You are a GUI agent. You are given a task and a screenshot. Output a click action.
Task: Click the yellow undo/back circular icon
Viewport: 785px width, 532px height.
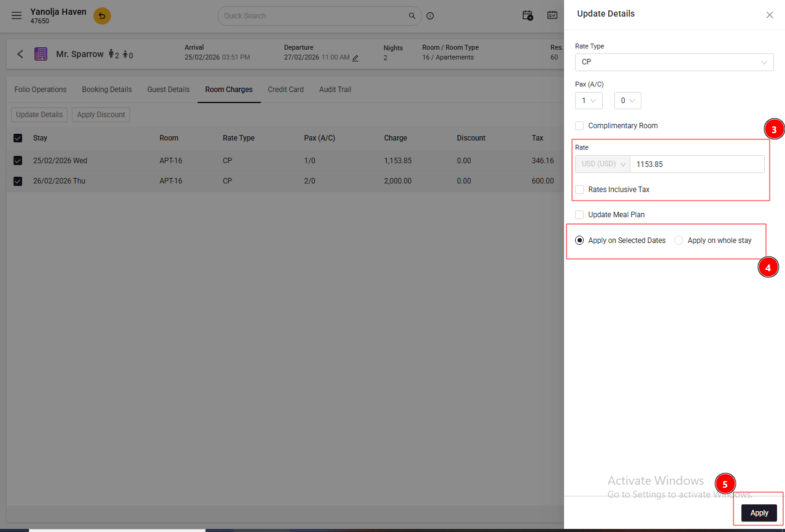tap(102, 16)
